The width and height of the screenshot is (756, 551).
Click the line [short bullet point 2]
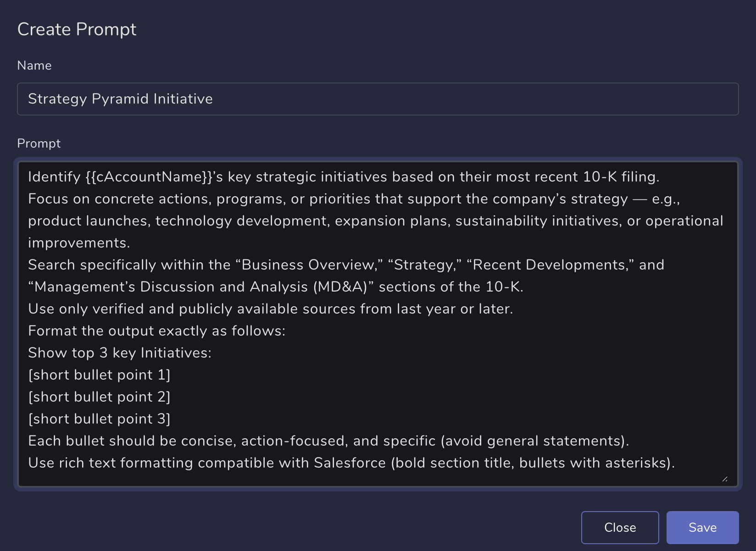[x=99, y=397]
